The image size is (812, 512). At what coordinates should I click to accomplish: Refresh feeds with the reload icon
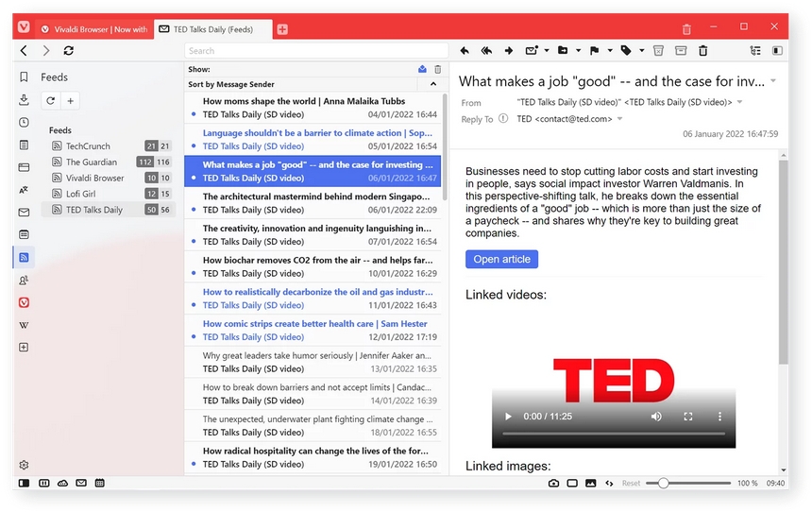pos(50,100)
